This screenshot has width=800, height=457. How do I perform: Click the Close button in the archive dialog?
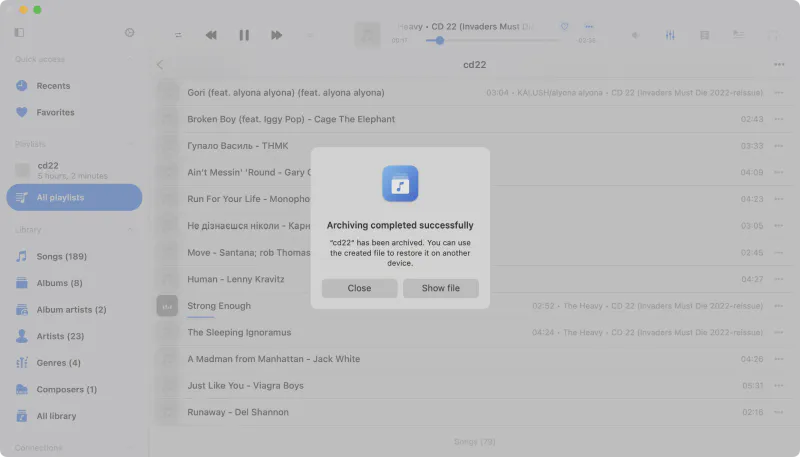coord(359,288)
